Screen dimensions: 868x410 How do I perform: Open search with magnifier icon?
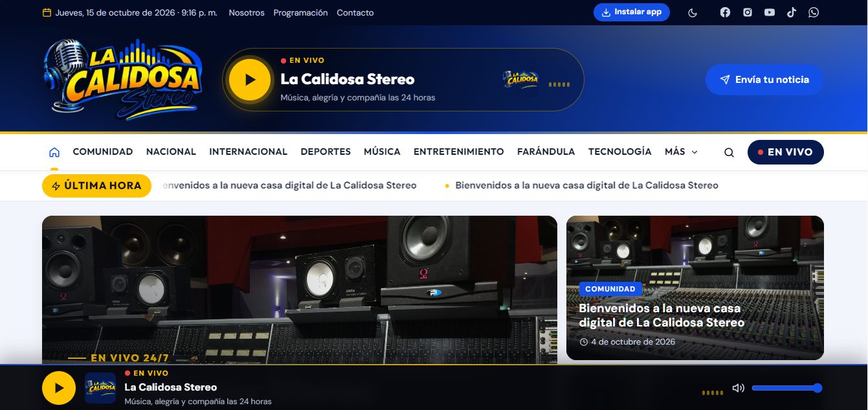(x=729, y=153)
